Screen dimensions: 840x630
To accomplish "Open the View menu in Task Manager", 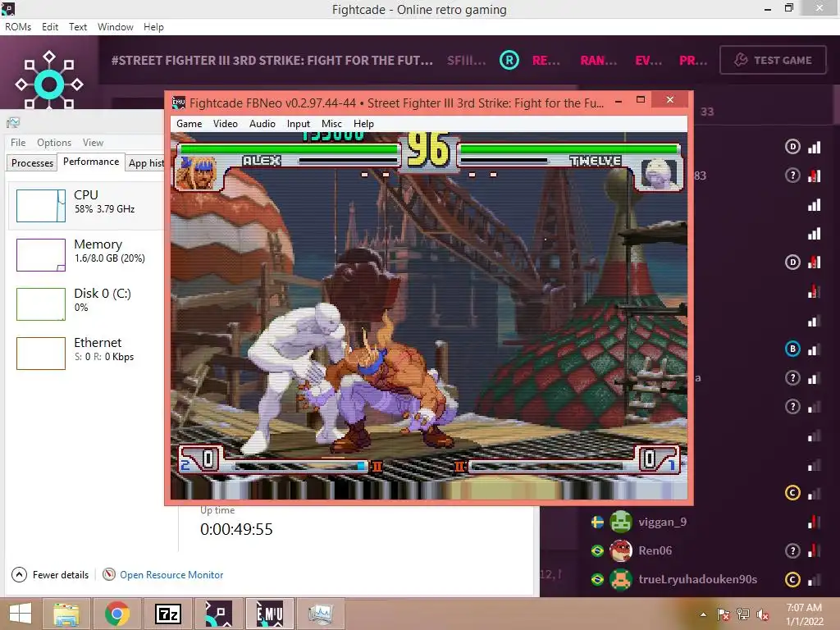I will (93, 143).
